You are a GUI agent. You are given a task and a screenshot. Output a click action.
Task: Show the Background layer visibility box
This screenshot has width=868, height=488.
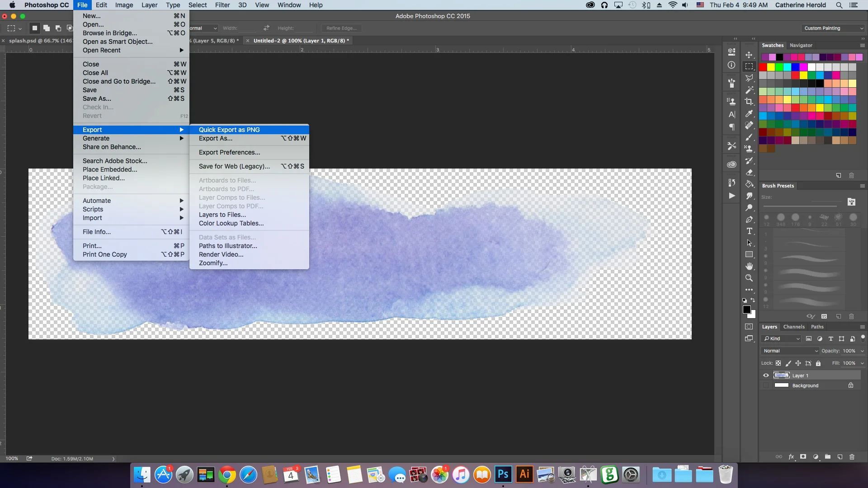[x=766, y=385]
